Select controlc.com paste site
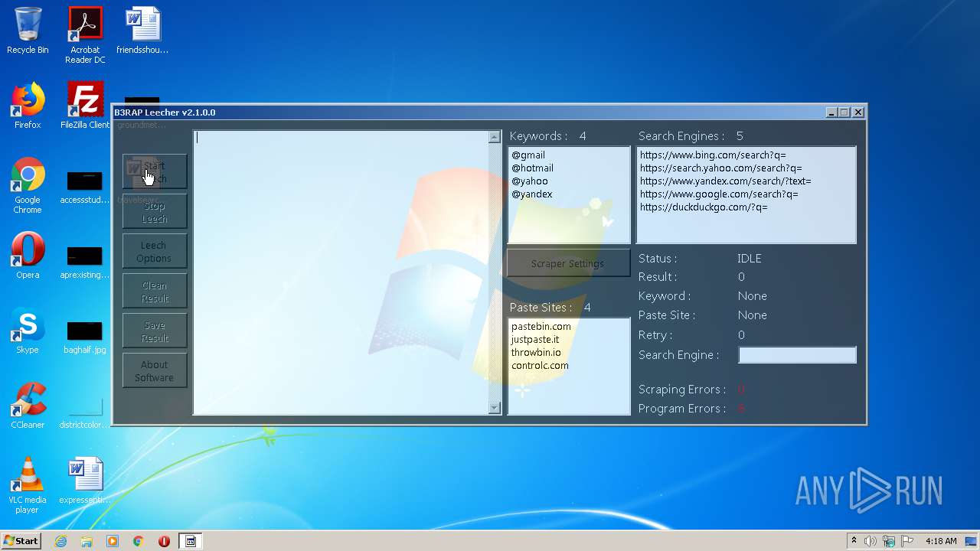Screen dimensions: 980x551 click(x=540, y=365)
